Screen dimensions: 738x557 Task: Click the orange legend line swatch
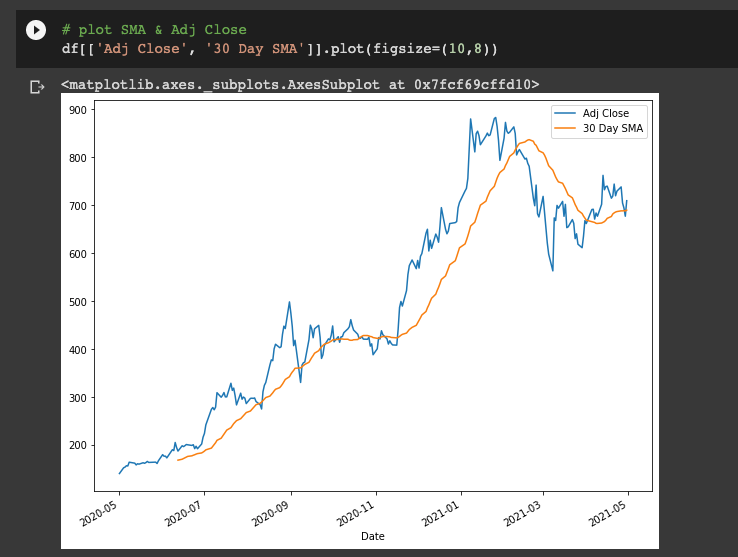pyautogui.click(x=567, y=128)
